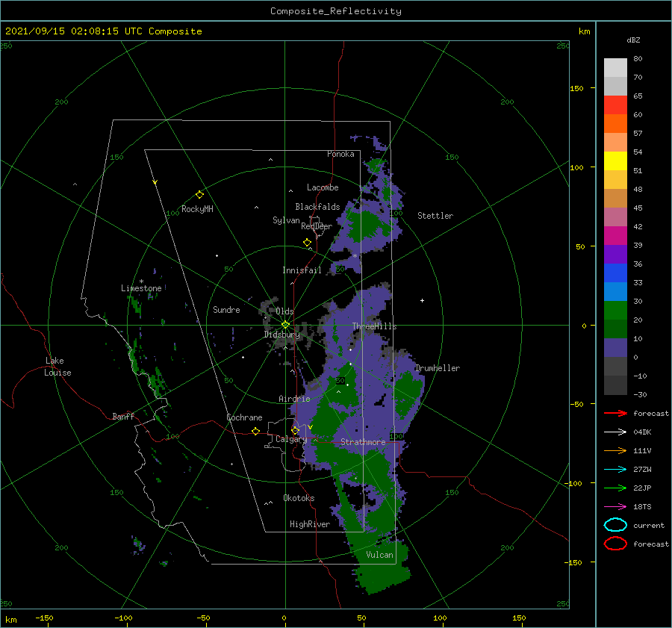This screenshot has height=628, width=672.
Task: Click the Okotoks label
Action: coord(299,498)
